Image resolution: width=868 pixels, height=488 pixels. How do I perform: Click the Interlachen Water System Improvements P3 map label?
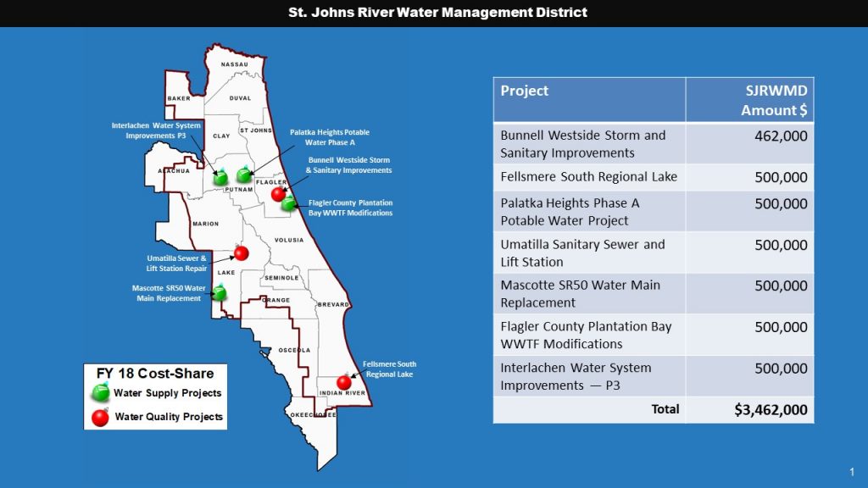156,130
